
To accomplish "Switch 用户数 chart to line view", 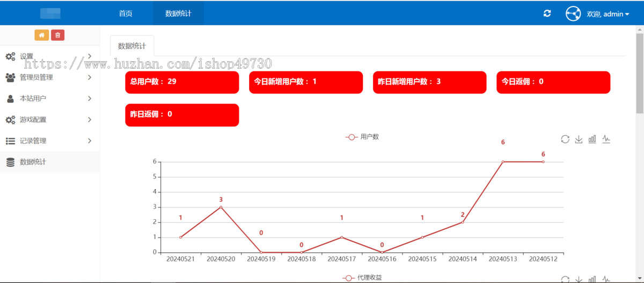I will [x=606, y=139].
